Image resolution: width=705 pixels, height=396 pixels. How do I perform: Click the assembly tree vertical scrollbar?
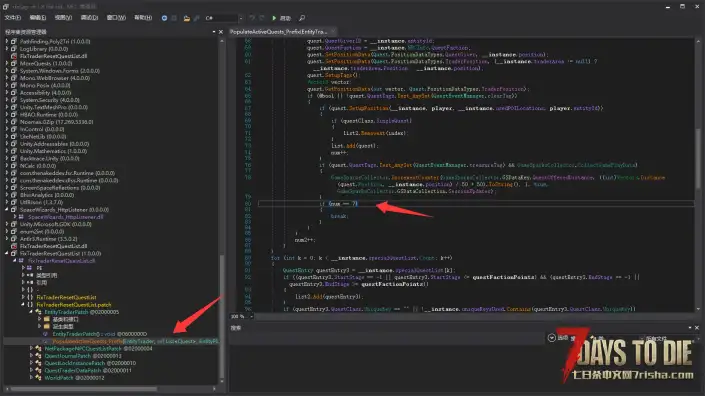[x=222, y=315]
